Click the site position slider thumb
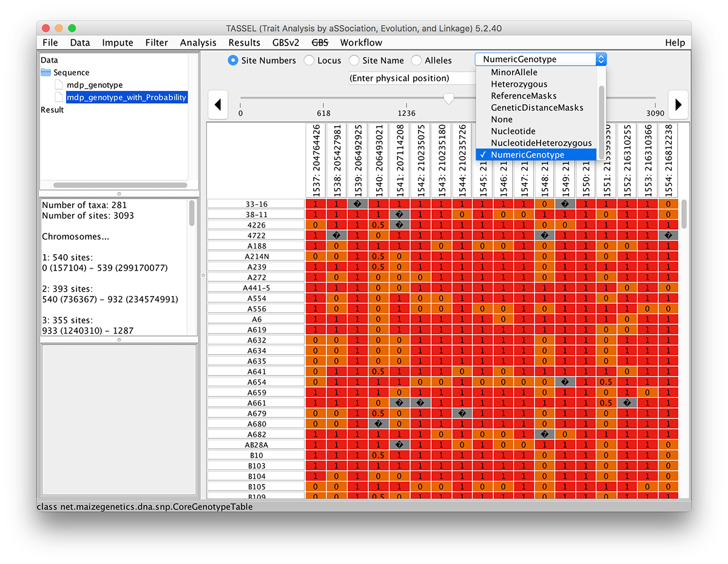This screenshot has width=728, height=564. coord(449,99)
